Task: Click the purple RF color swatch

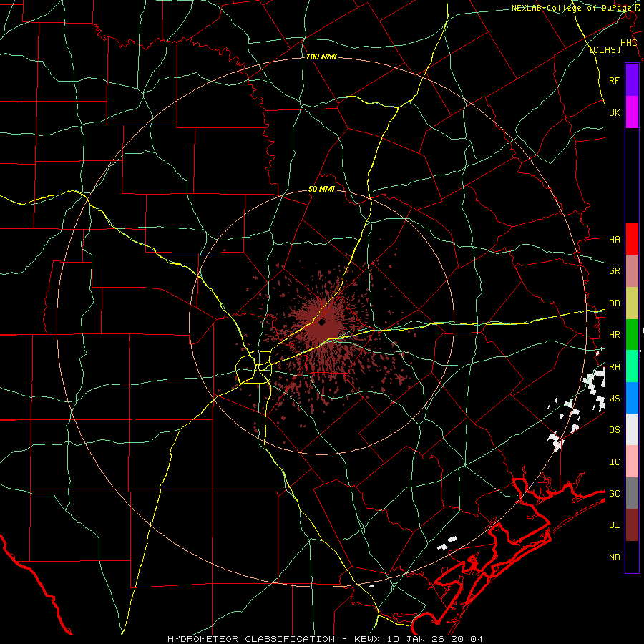Action: 632,80
